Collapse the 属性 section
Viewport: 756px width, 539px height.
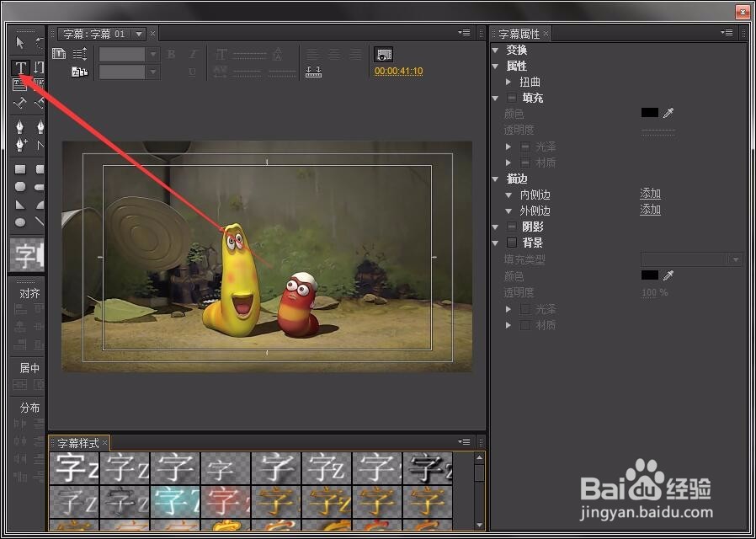(496, 66)
